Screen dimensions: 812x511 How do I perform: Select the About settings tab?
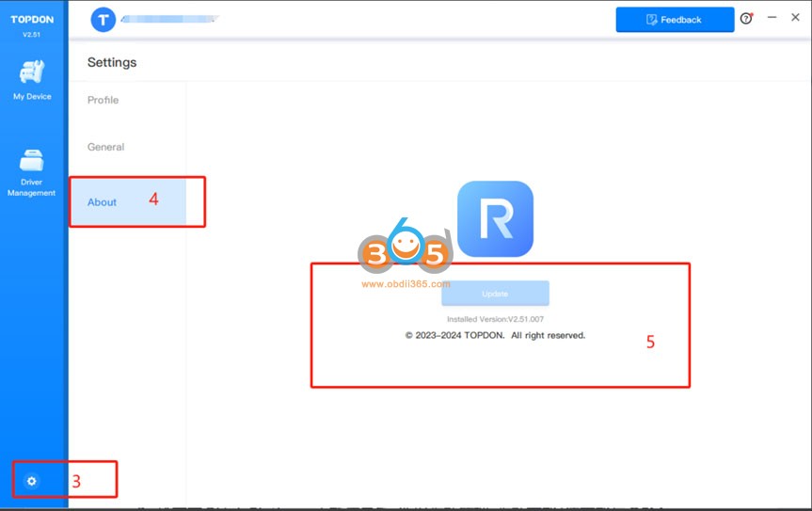[127, 202]
